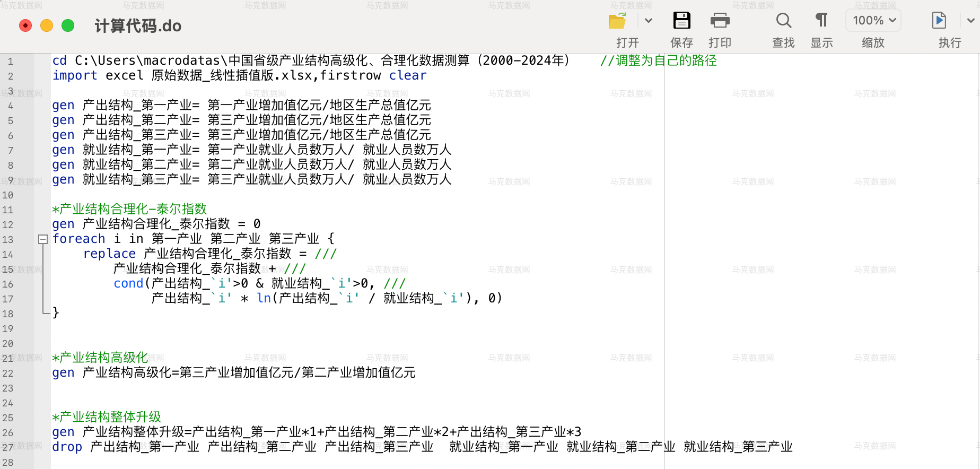Open the 100% zoom dropdown
The height and width of the screenshot is (469, 980).
tap(873, 21)
